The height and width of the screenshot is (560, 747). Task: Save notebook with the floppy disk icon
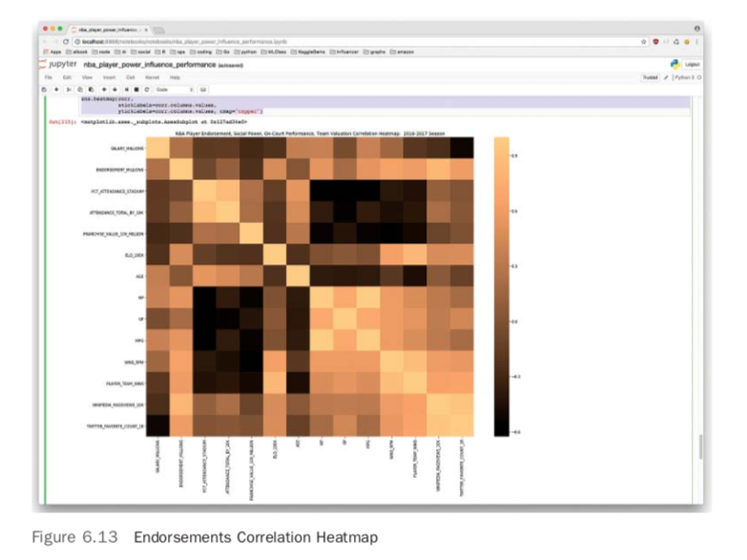tap(44, 90)
